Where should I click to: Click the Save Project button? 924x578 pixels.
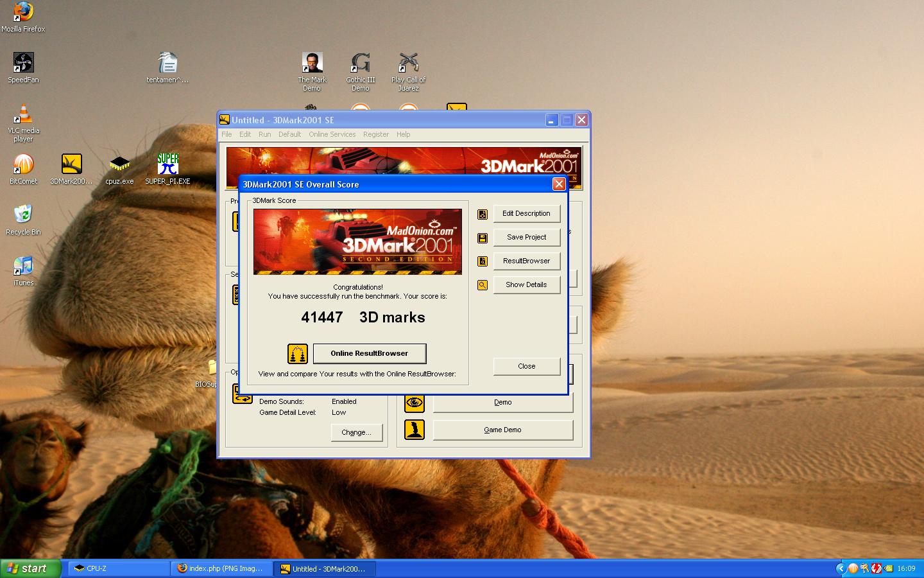(x=526, y=237)
